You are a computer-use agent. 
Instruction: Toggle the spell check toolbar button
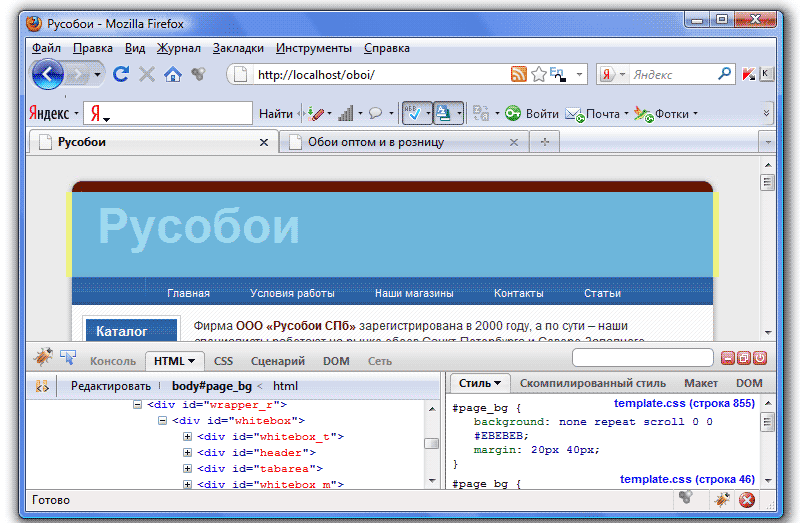point(412,113)
